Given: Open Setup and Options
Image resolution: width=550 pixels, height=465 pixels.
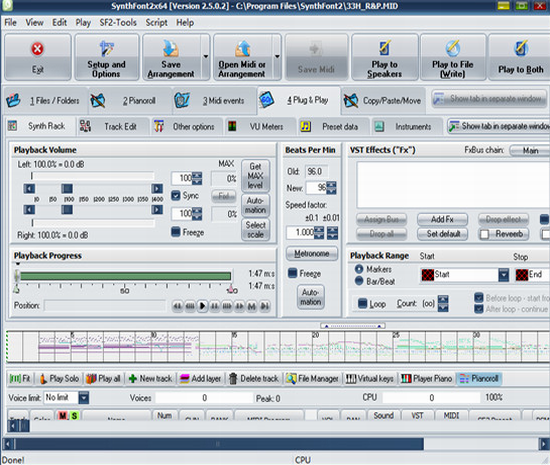Looking at the screenshot, I should coord(106,57).
